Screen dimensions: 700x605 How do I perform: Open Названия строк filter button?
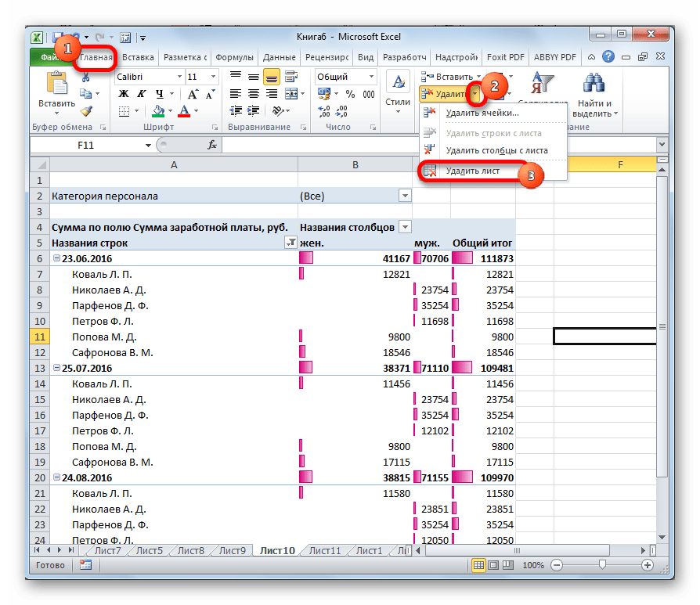point(290,243)
